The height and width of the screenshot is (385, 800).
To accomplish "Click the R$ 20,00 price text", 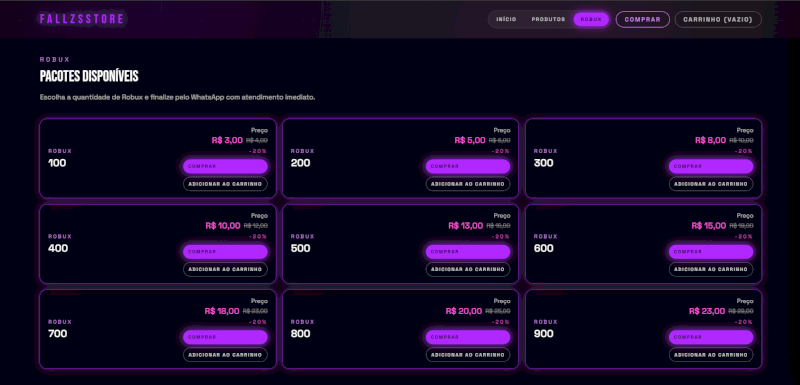I will (x=464, y=311).
